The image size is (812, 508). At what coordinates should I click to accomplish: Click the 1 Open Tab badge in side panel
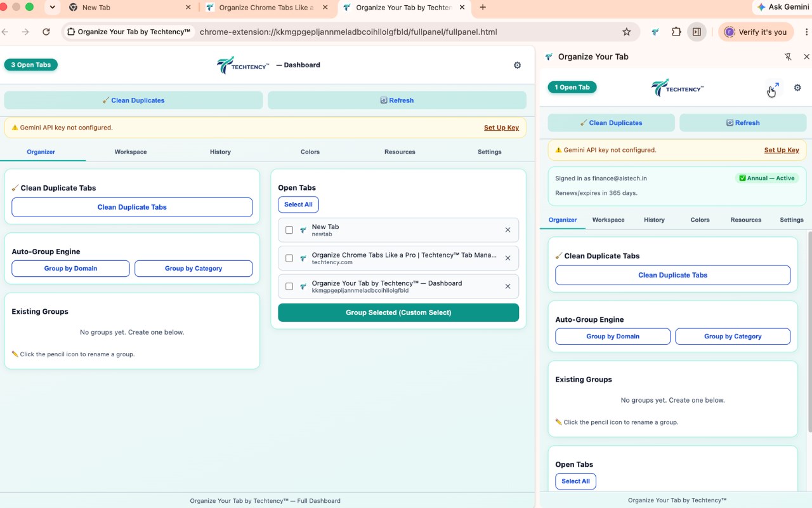click(572, 88)
